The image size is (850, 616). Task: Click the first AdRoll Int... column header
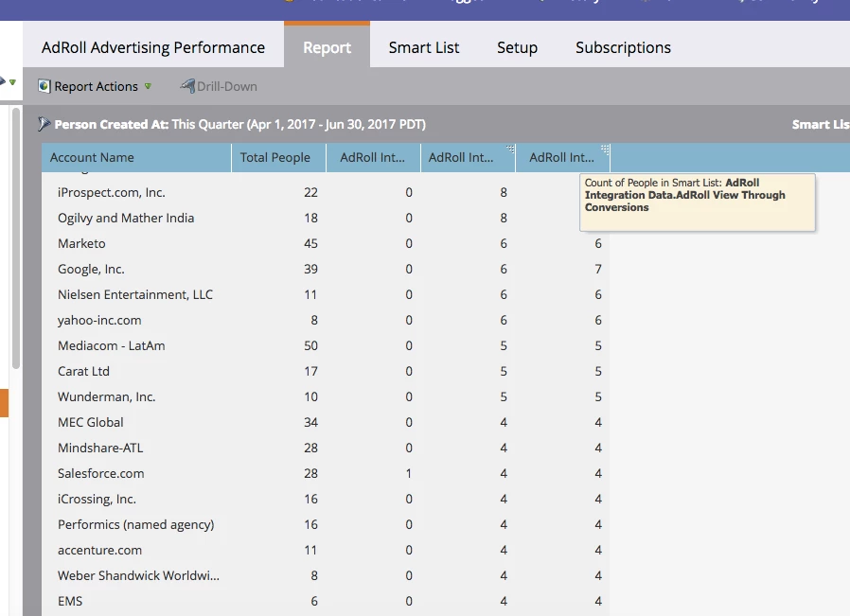click(x=373, y=158)
